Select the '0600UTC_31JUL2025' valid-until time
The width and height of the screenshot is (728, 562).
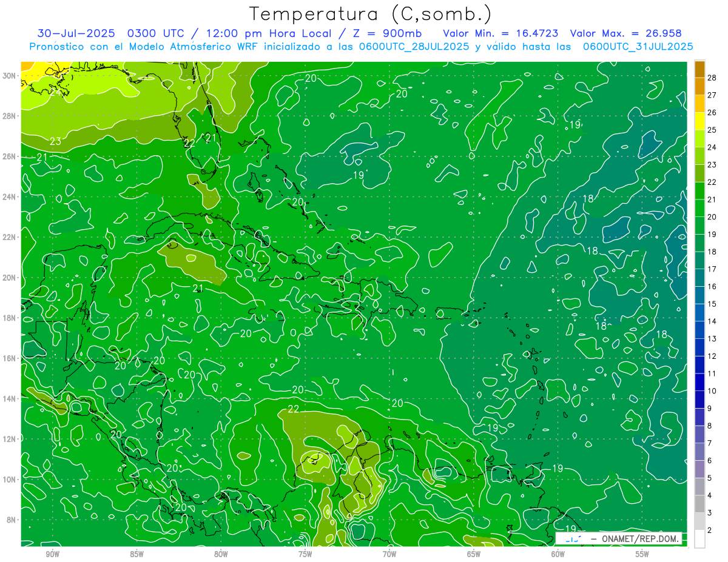pos(637,47)
